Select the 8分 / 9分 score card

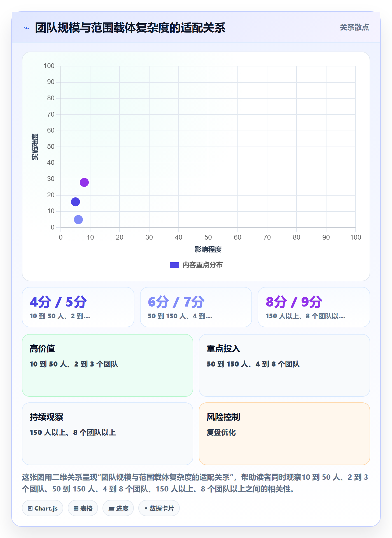click(x=314, y=307)
